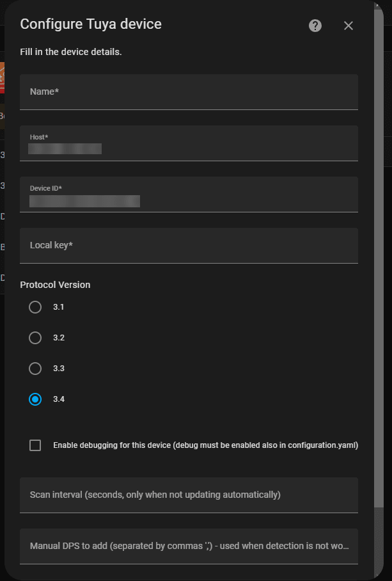Choose protocol version 3.2 radio button
The height and width of the screenshot is (581, 392).
pos(35,338)
